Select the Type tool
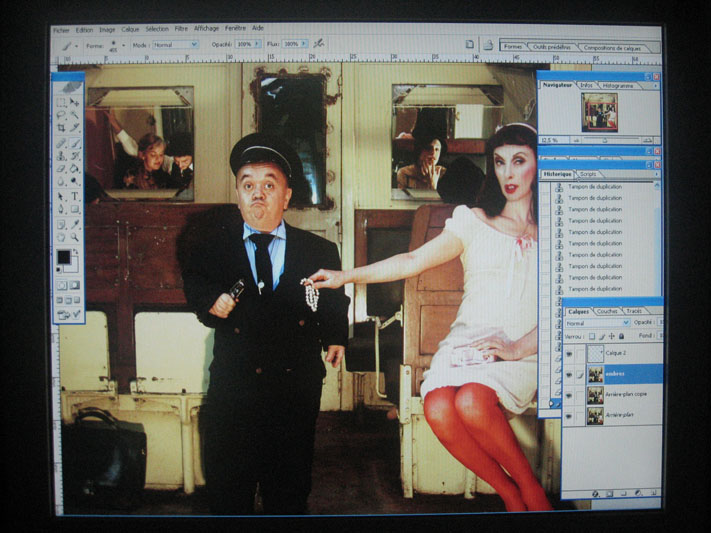The width and height of the screenshot is (711, 533). coord(74,196)
